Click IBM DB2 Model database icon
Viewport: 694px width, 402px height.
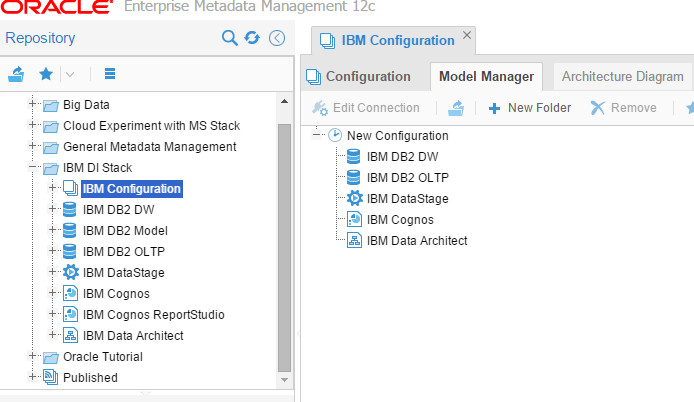point(70,231)
